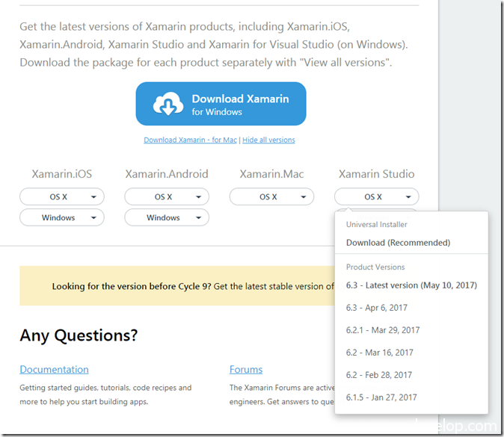Open the Download Xamarin for Mac link
This screenshot has width=504, height=437.
(x=190, y=140)
